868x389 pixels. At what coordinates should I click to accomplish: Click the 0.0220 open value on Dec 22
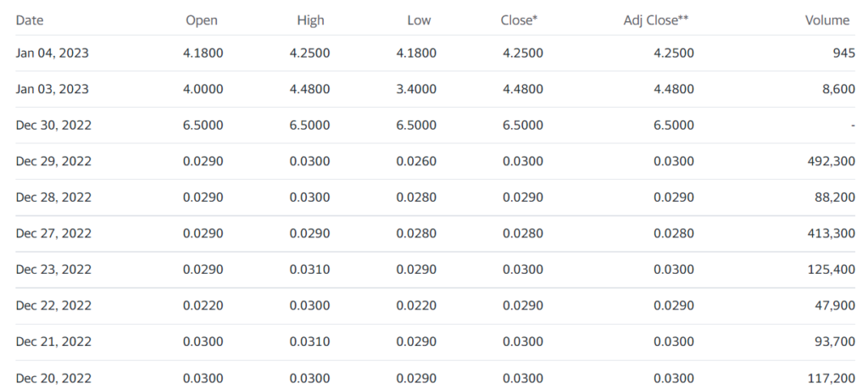click(203, 305)
